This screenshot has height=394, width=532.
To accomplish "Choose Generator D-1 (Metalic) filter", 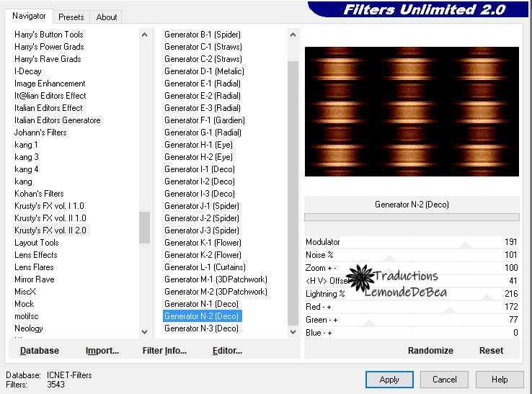I will pos(204,71).
